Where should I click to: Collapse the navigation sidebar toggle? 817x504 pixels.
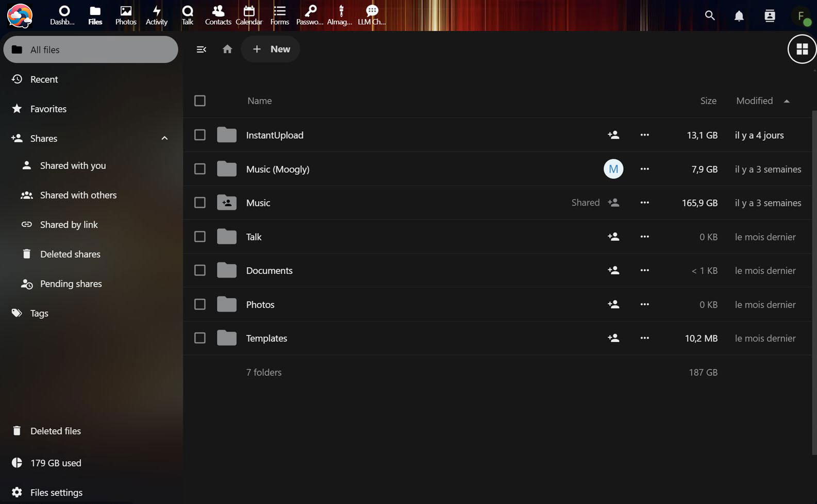202,49
